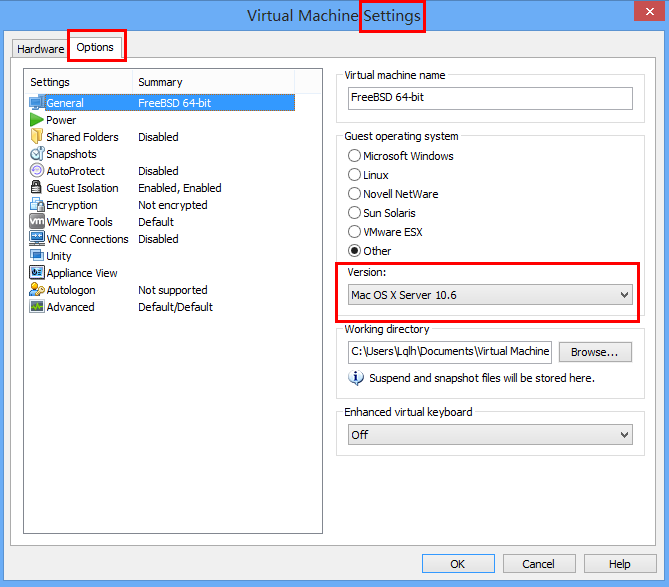Click the Unity windows icon

37,256
